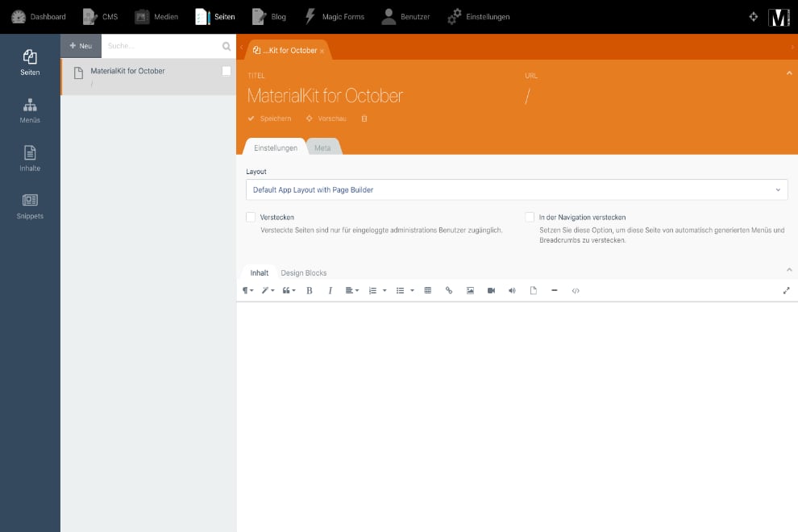Open ordered list style dropdown arrow
This screenshot has height=532, width=798.
pos(384,291)
